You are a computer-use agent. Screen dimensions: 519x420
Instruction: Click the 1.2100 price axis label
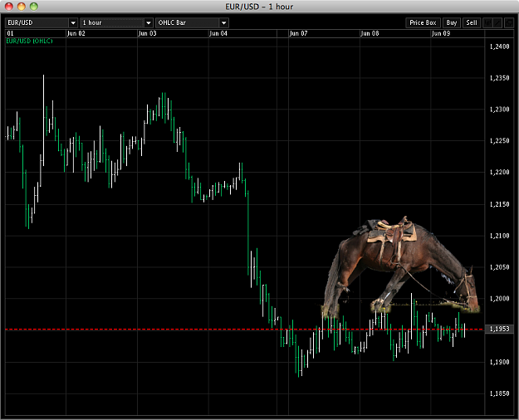[x=499, y=236]
